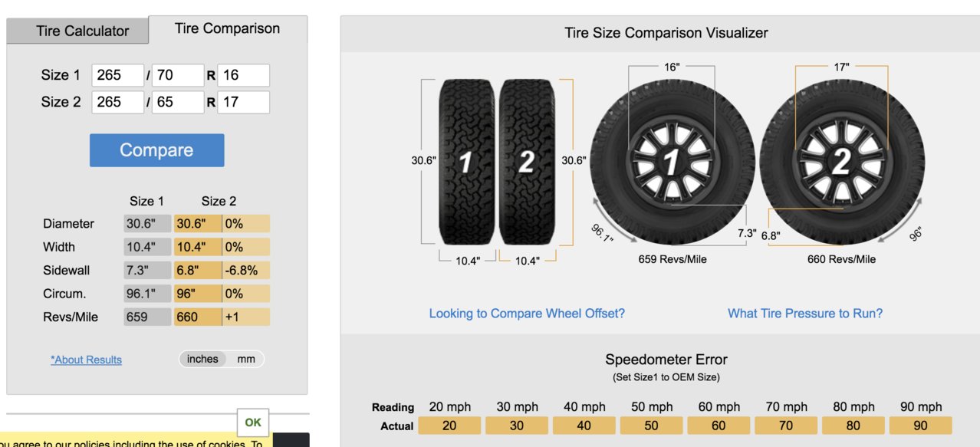Open the Tire Calculator tab

(x=82, y=31)
